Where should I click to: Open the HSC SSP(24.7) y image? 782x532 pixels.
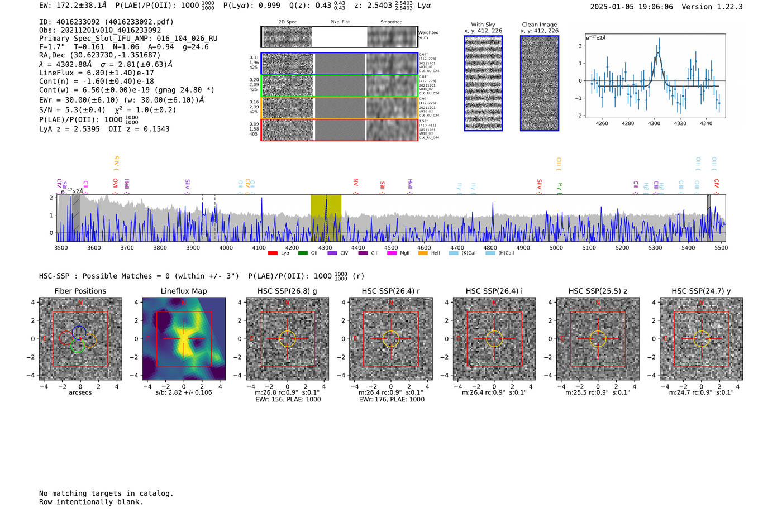(702, 339)
